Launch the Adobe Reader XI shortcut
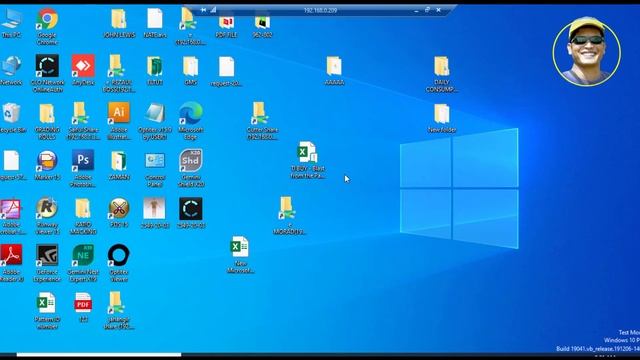 [11, 256]
